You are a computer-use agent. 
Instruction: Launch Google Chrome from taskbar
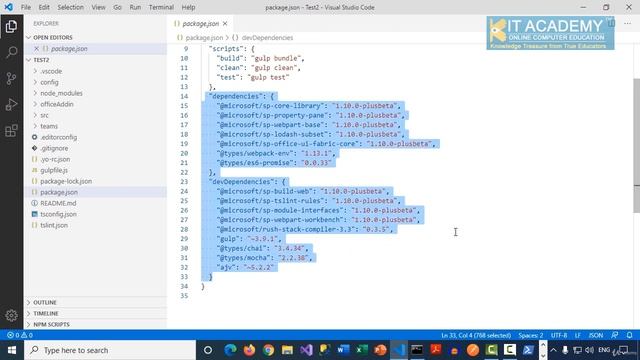tap(268, 350)
